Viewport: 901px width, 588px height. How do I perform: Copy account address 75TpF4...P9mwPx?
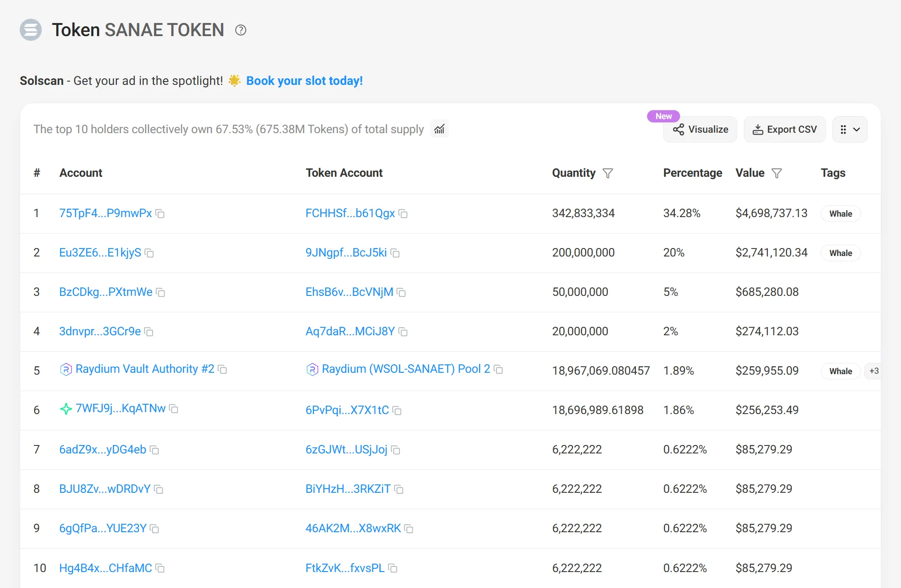(160, 214)
